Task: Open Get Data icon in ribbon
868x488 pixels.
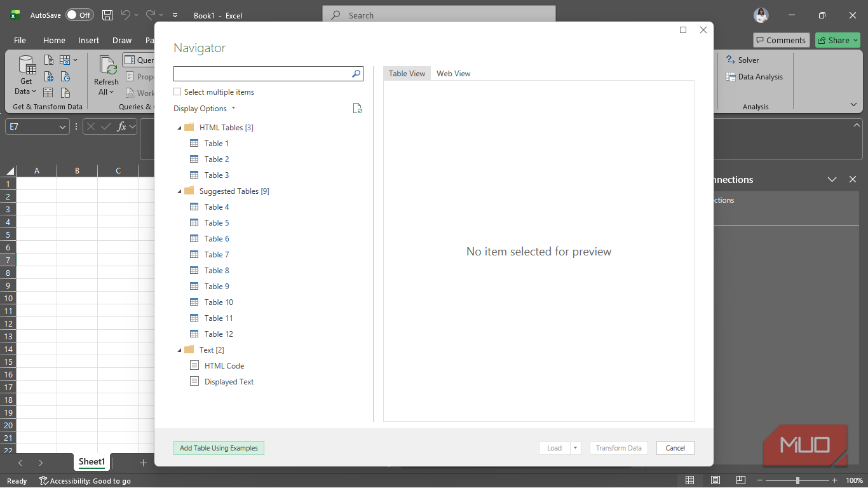Action: tap(26, 67)
